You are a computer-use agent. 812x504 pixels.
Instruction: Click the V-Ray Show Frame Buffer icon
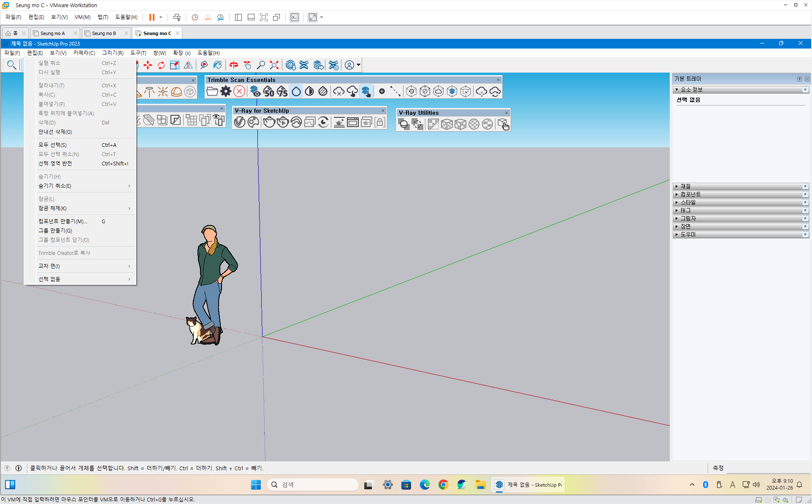(352, 122)
